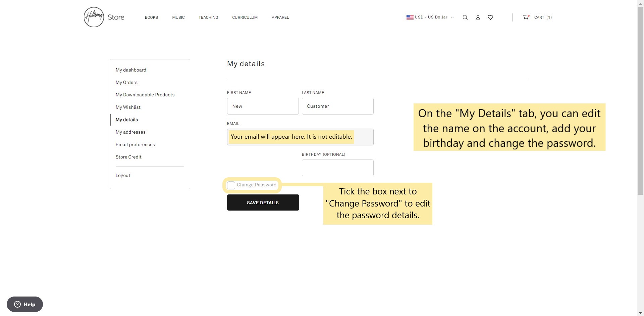Open the Apparel menu

pyautogui.click(x=280, y=17)
